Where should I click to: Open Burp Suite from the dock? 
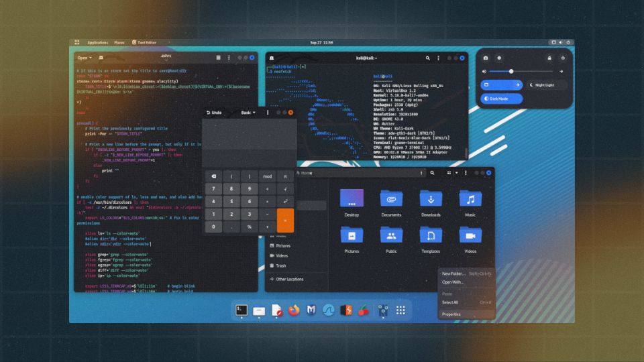pyautogui.click(x=346, y=310)
